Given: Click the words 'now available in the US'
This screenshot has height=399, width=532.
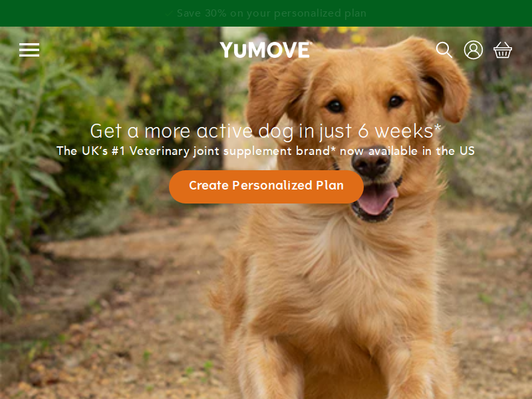Looking at the screenshot, I should (x=407, y=151).
